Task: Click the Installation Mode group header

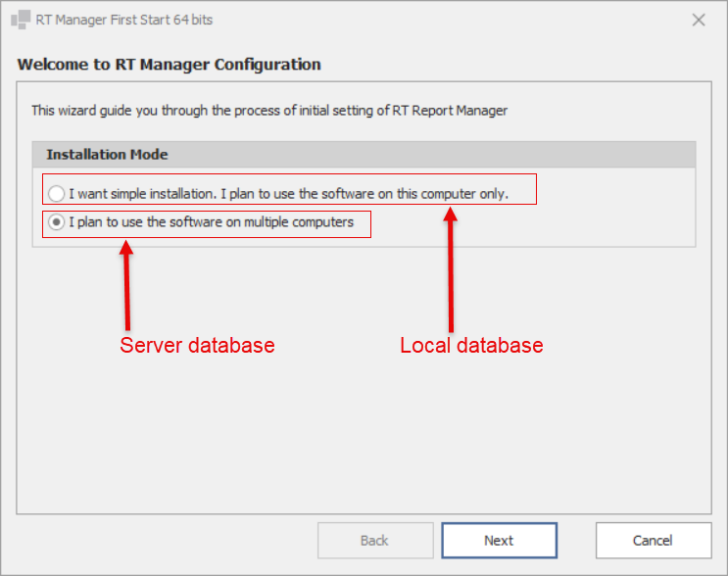Action: [108, 155]
